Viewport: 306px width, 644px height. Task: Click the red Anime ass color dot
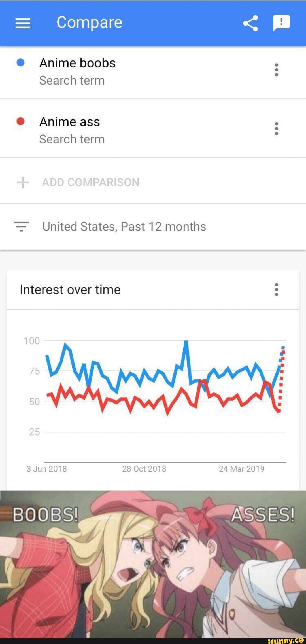pyautogui.click(x=20, y=121)
